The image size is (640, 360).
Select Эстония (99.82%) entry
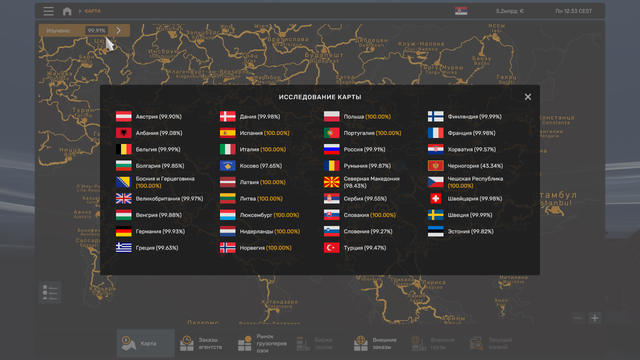pyautogui.click(x=461, y=231)
